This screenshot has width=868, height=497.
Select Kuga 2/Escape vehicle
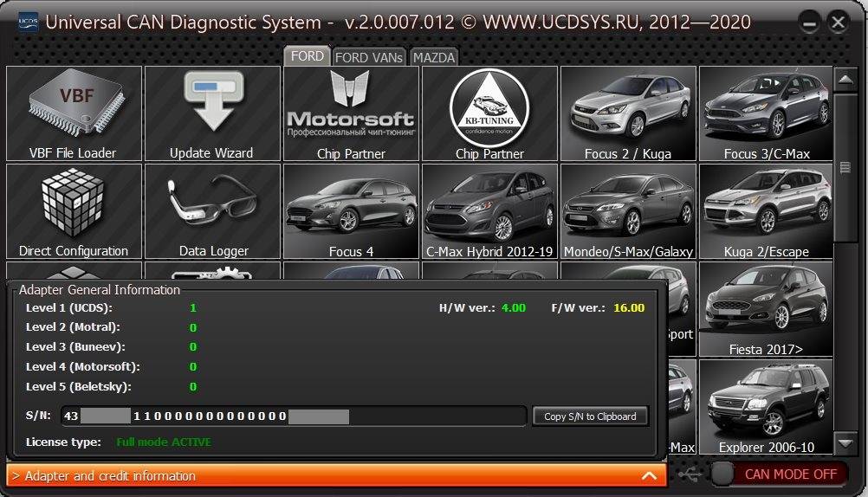coord(766,211)
